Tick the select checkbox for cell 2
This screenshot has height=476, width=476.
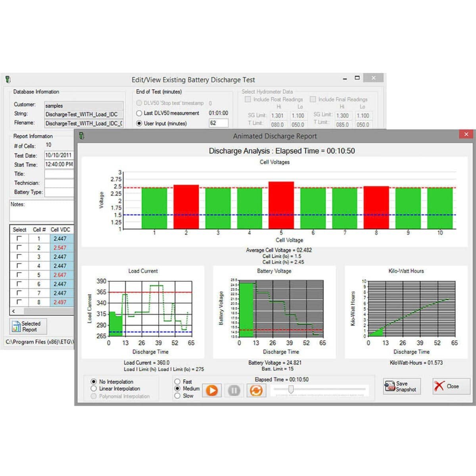[19, 248]
